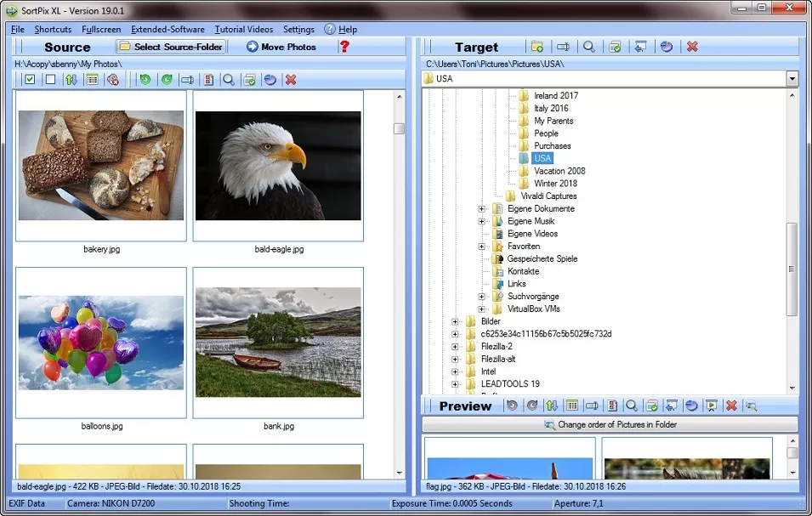Click the screen with blue arrow icon in Target toolbar
Screen dimensions: 812x516
click(x=640, y=47)
